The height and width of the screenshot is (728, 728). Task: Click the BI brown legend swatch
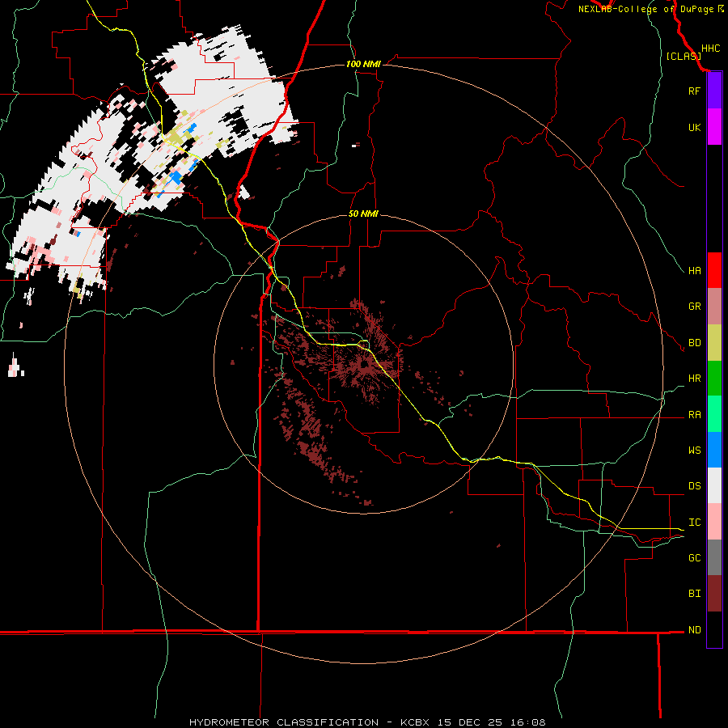coord(714,594)
